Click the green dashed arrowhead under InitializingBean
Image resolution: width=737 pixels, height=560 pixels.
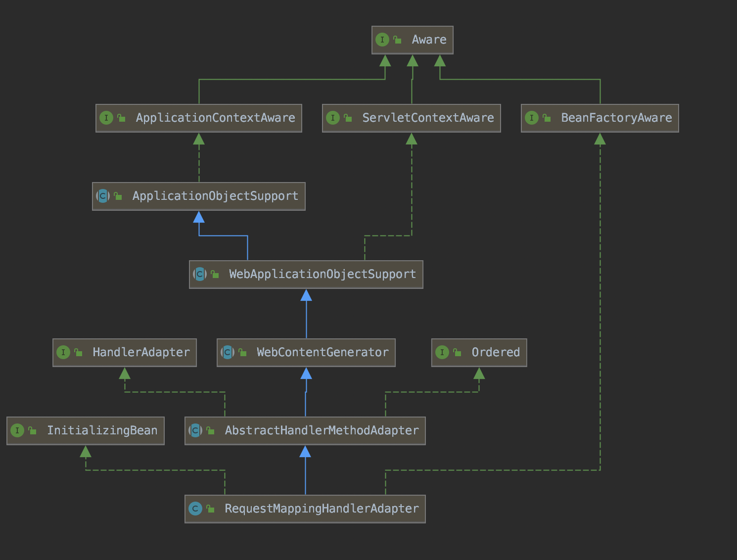click(86, 452)
